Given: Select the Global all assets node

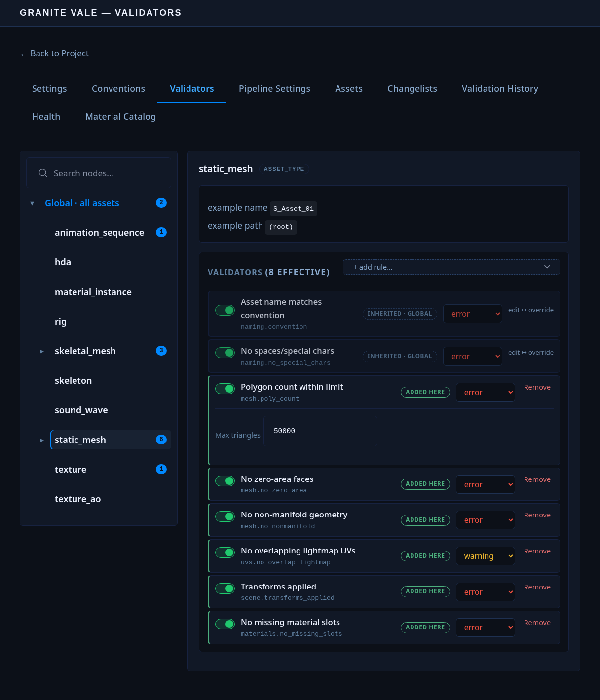Looking at the screenshot, I should [82, 203].
